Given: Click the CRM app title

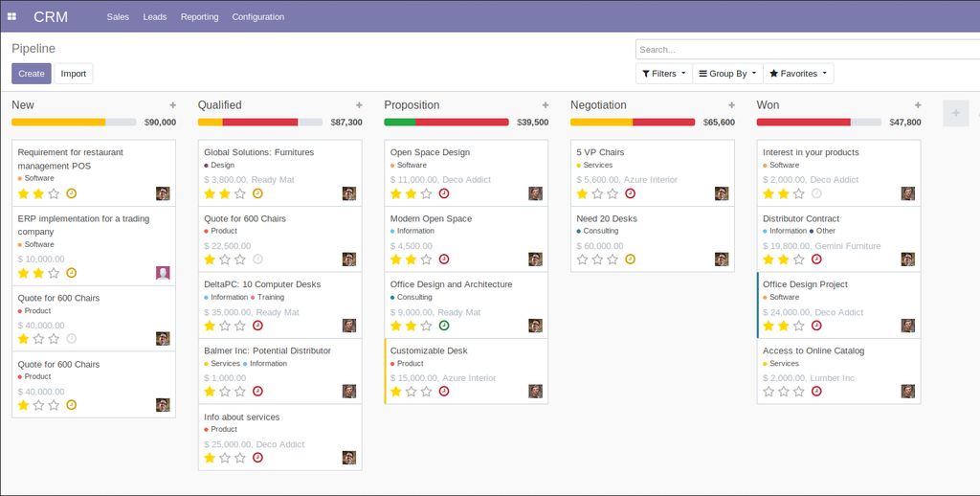Looking at the screenshot, I should [51, 17].
